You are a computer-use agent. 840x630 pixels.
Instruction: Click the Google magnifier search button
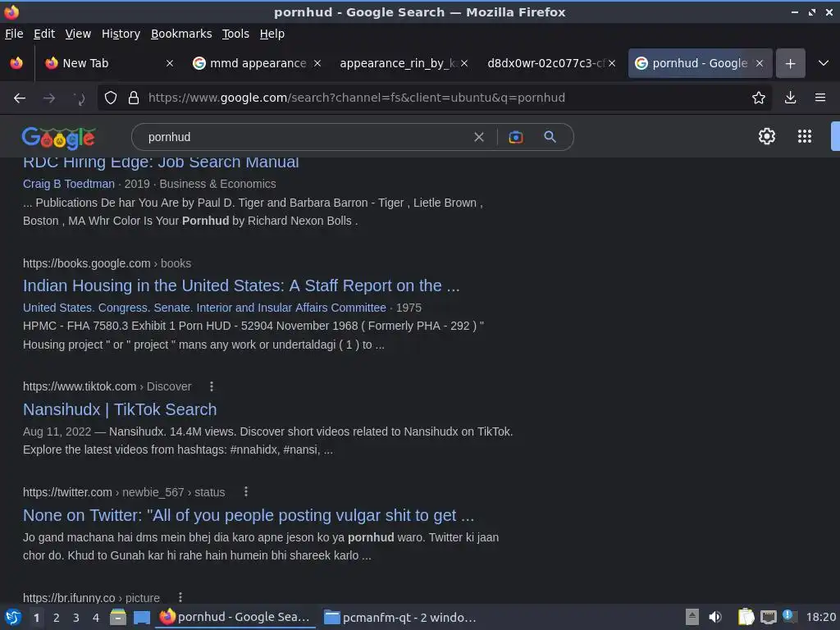point(550,137)
